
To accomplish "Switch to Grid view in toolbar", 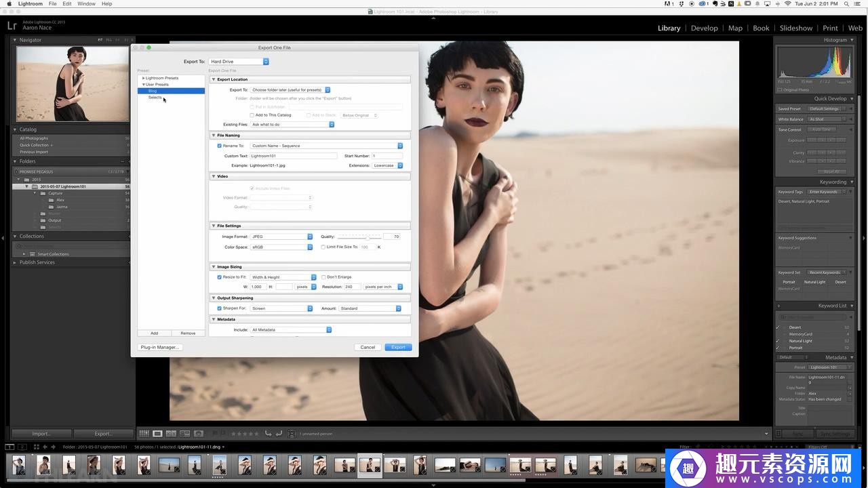I will coord(144,433).
